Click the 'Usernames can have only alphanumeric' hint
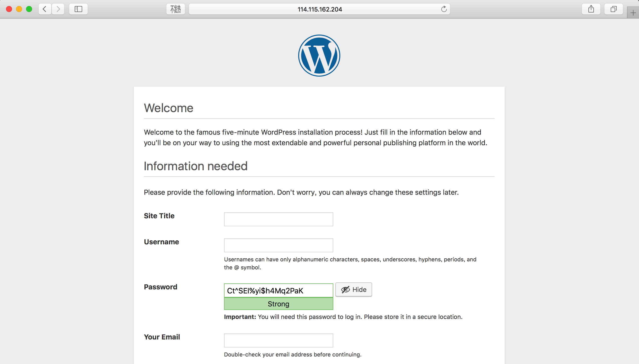This screenshot has height=364, width=639. point(350,263)
